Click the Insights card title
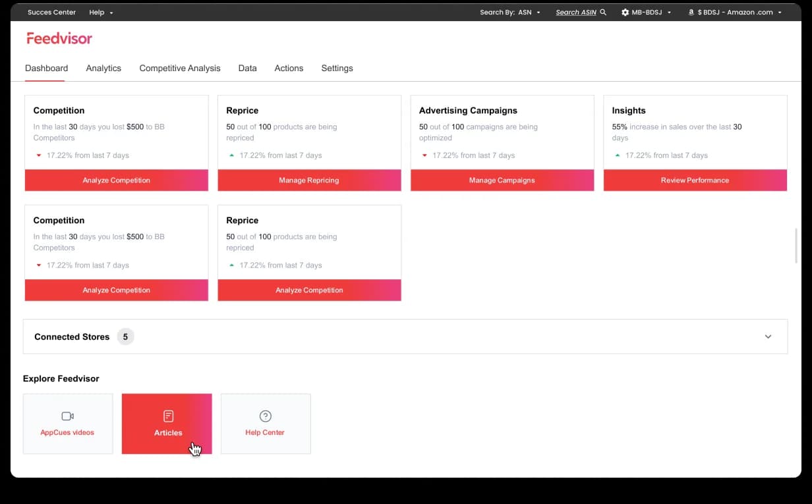The image size is (812, 504). [629, 111]
